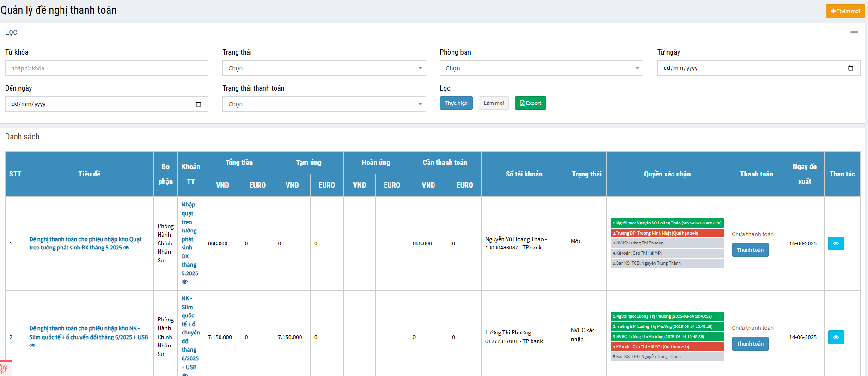Click eye icon under NK - Slim quốc tế title

32,346
